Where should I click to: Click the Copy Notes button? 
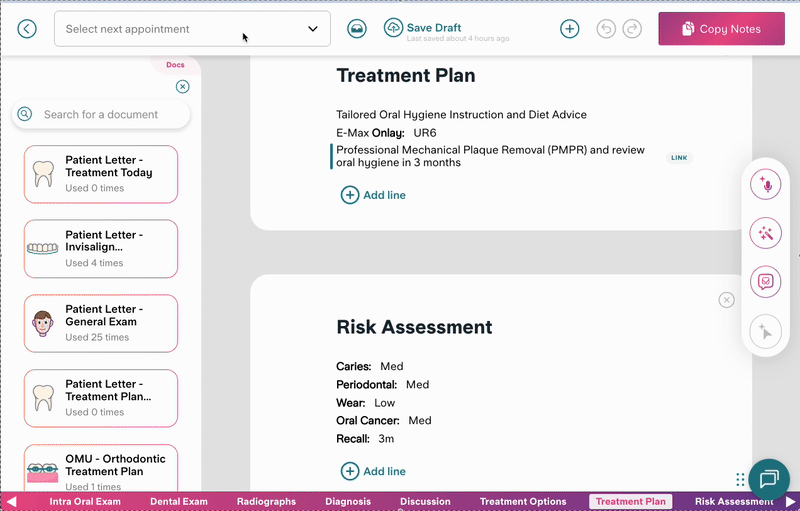tap(721, 29)
